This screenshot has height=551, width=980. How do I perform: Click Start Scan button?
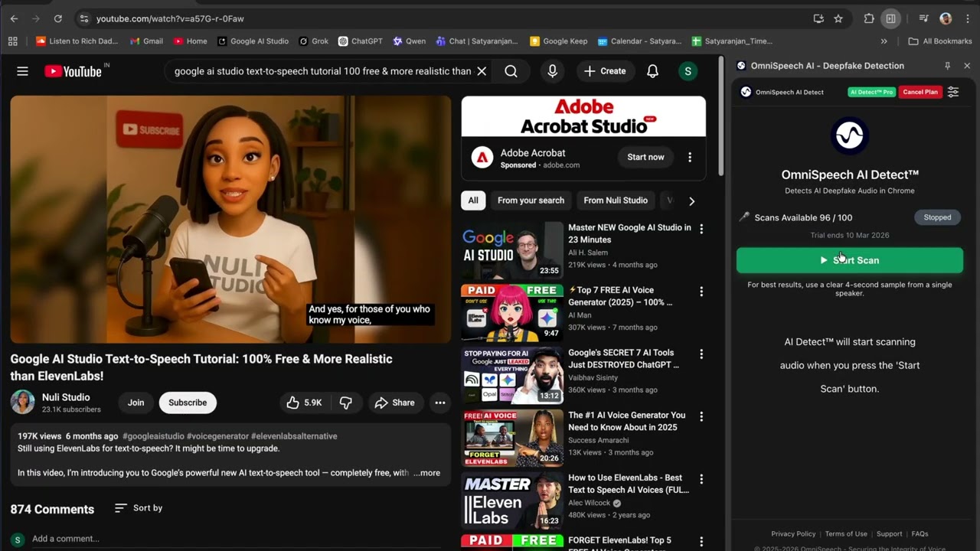[850, 260]
